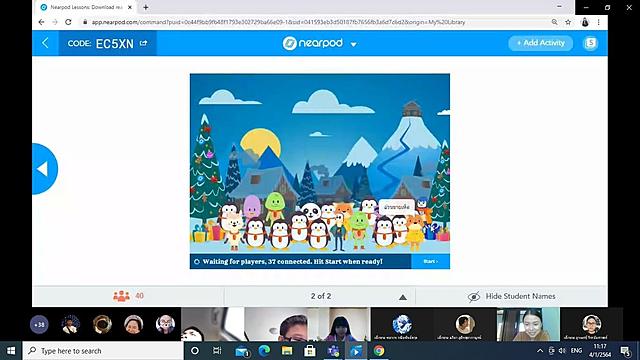640x360 pixels.
Task: Switch to Google Chrome in taskbar
Action: (x=379, y=351)
